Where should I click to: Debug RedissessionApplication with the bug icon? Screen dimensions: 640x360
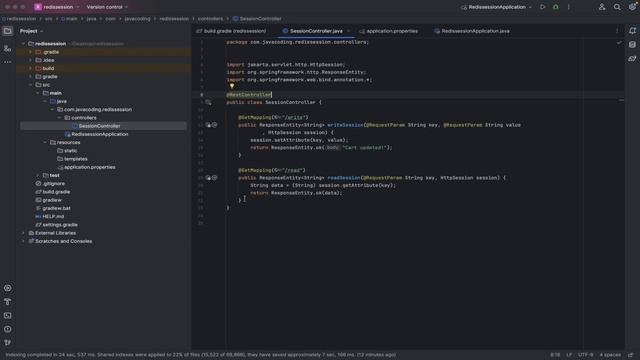coord(556,7)
